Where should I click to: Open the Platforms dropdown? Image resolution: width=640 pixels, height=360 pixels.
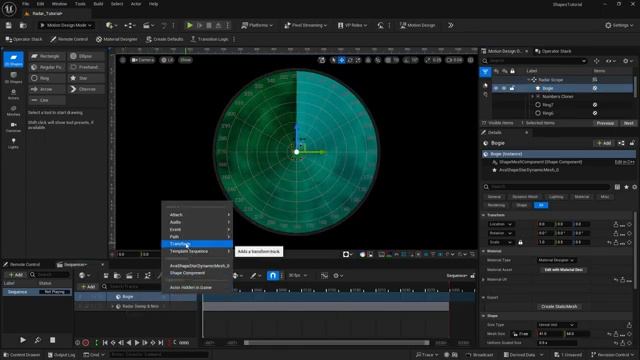click(257, 25)
